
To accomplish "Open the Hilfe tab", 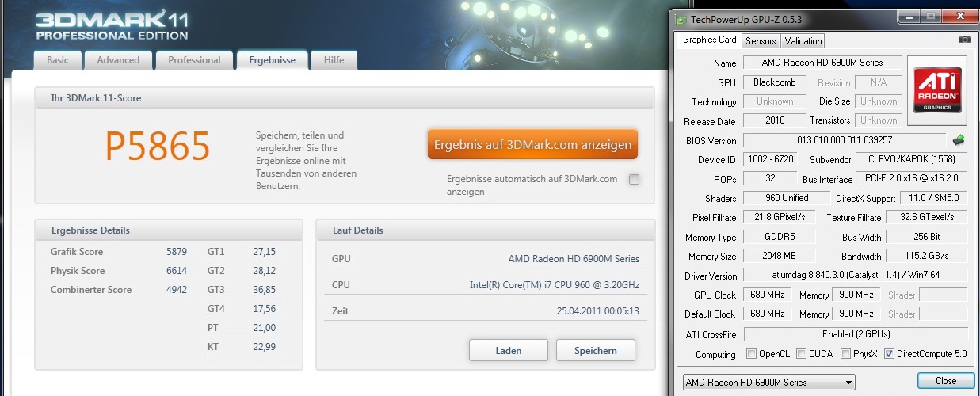I will pos(334,60).
